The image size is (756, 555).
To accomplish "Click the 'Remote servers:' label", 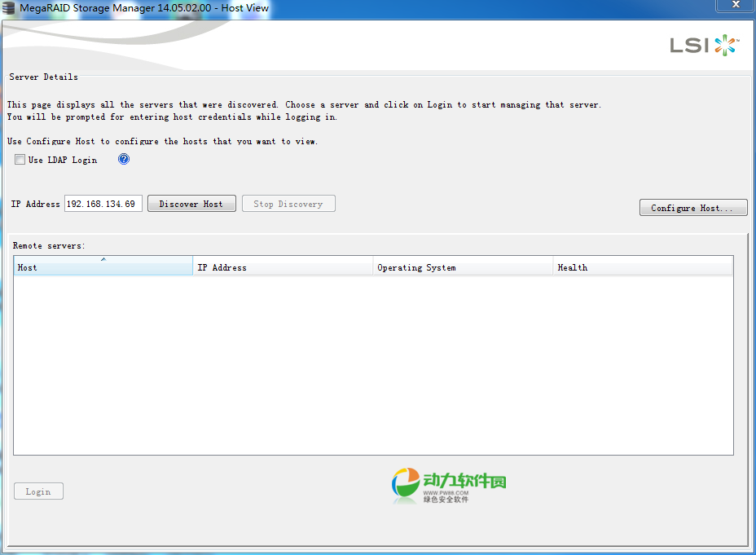I will tap(49, 245).
